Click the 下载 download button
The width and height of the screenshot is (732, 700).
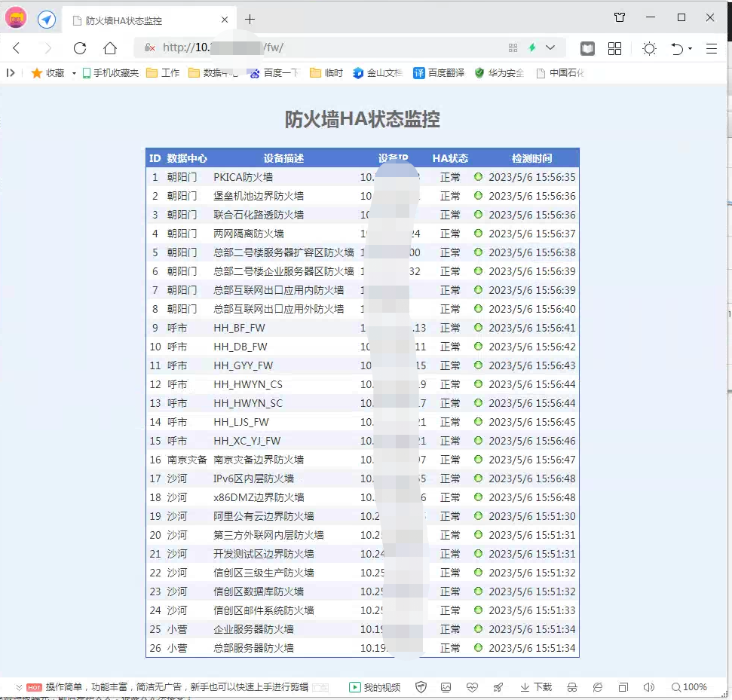click(x=536, y=687)
